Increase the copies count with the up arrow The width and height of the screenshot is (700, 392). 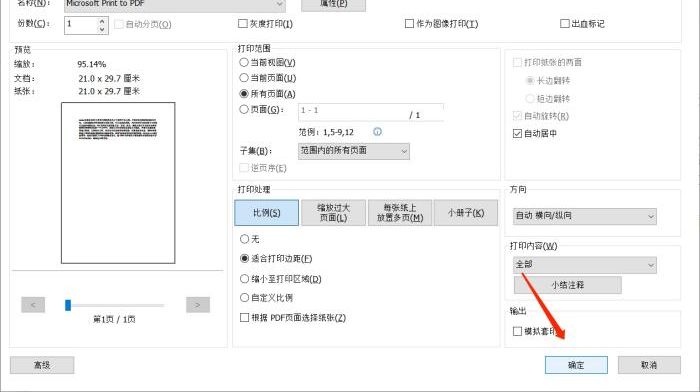click(102, 21)
